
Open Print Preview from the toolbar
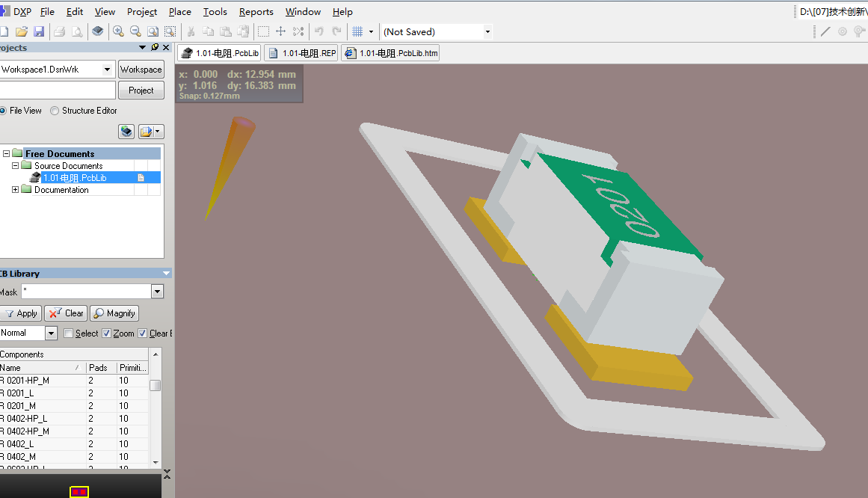[x=77, y=31]
